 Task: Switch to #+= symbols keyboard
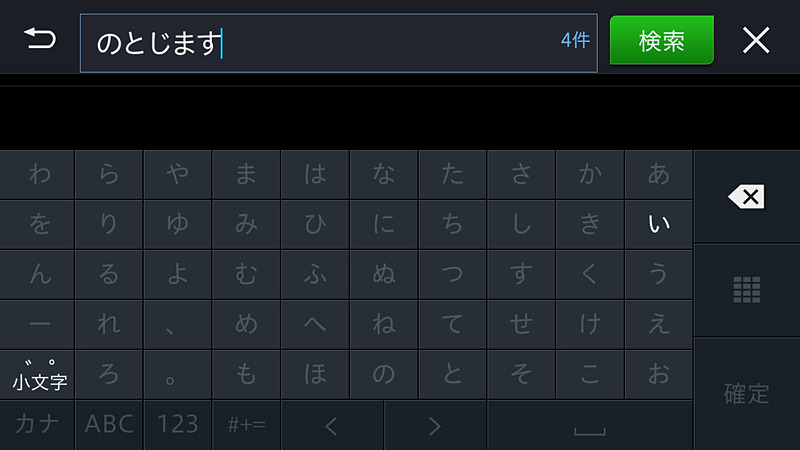coord(246,425)
